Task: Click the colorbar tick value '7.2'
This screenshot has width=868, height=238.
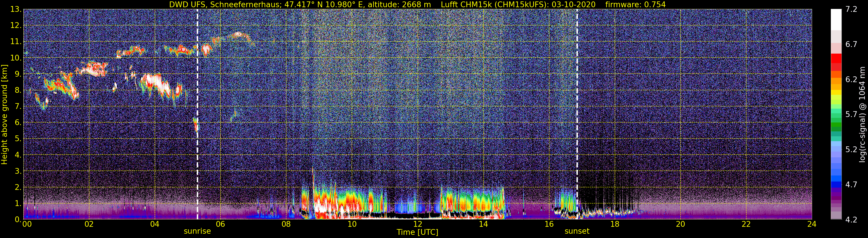Action: (x=851, y=10)
